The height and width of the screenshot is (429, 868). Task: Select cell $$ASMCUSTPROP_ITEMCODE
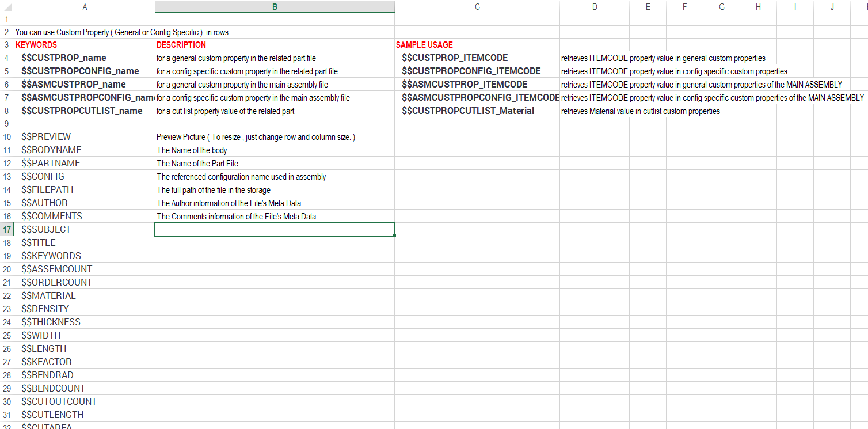[x=477, y=84]
